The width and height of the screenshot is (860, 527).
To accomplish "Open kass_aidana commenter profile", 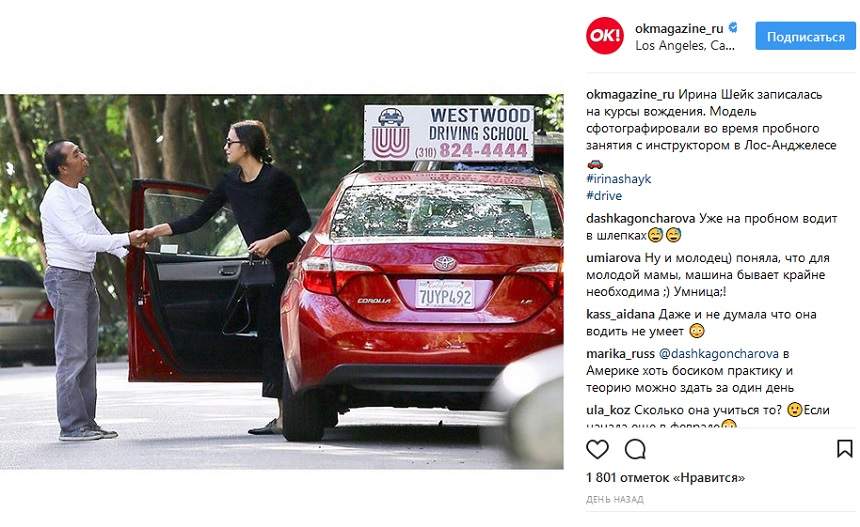I will (x=620, y=315).
